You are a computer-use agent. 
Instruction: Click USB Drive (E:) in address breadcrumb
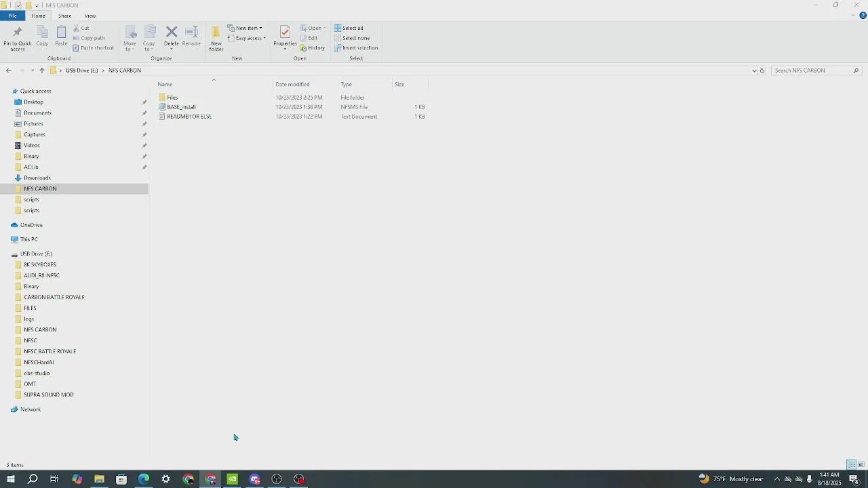pyautogui.click(x=81, y=70)
